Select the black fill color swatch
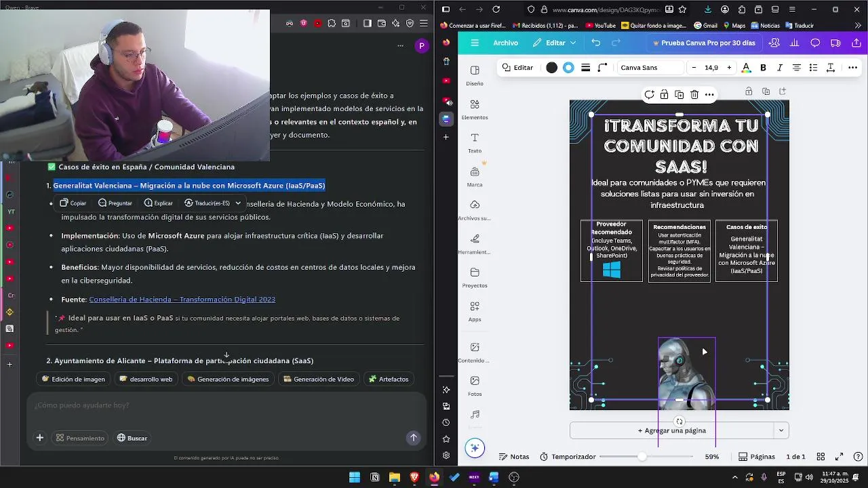The image size is (868, 488). (x=551, y=68)
